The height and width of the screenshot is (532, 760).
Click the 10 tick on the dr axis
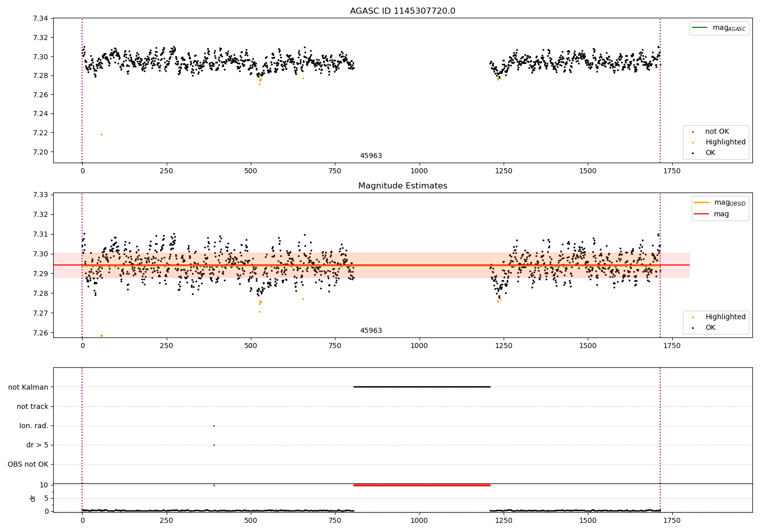point(44,485)
